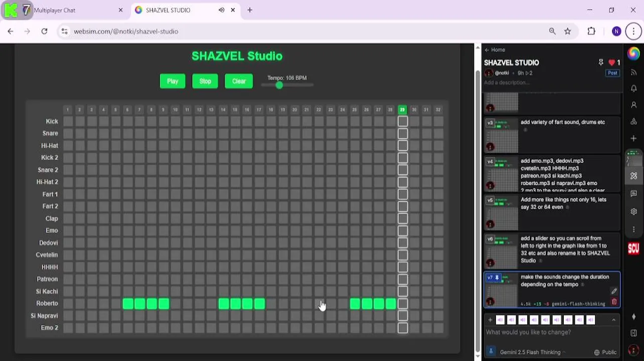Stop the sequencer playback
This screenshot has width=644, height=361.
(205, 81)
